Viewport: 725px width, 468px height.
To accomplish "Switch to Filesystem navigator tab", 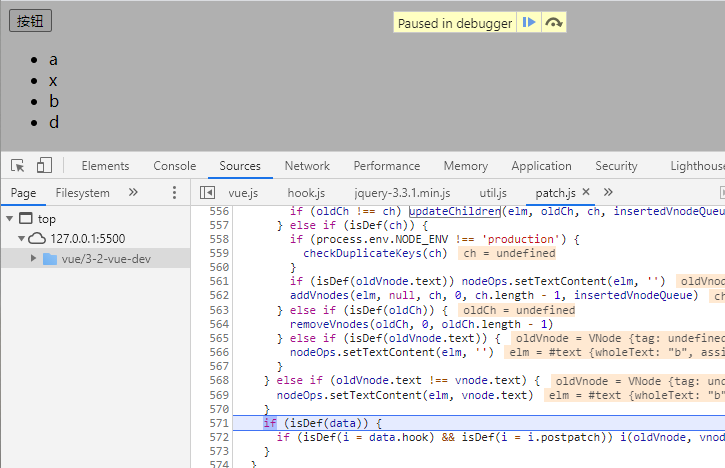I will (x=82, y=192).
